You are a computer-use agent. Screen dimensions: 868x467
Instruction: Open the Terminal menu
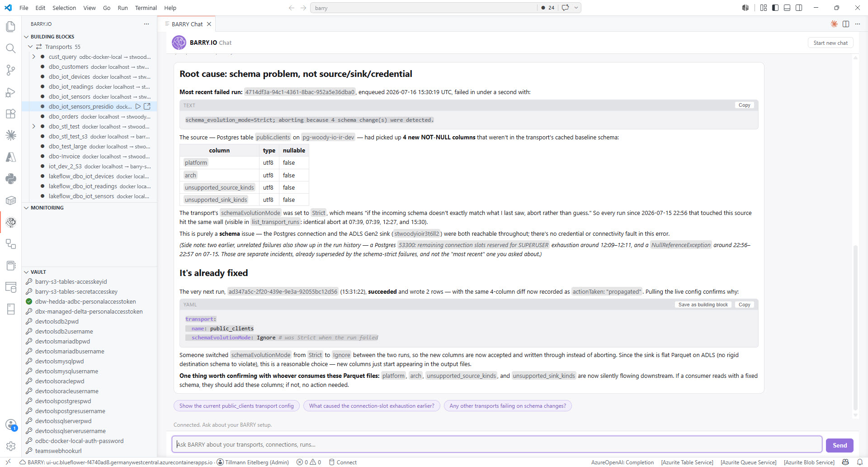point(146,8)
